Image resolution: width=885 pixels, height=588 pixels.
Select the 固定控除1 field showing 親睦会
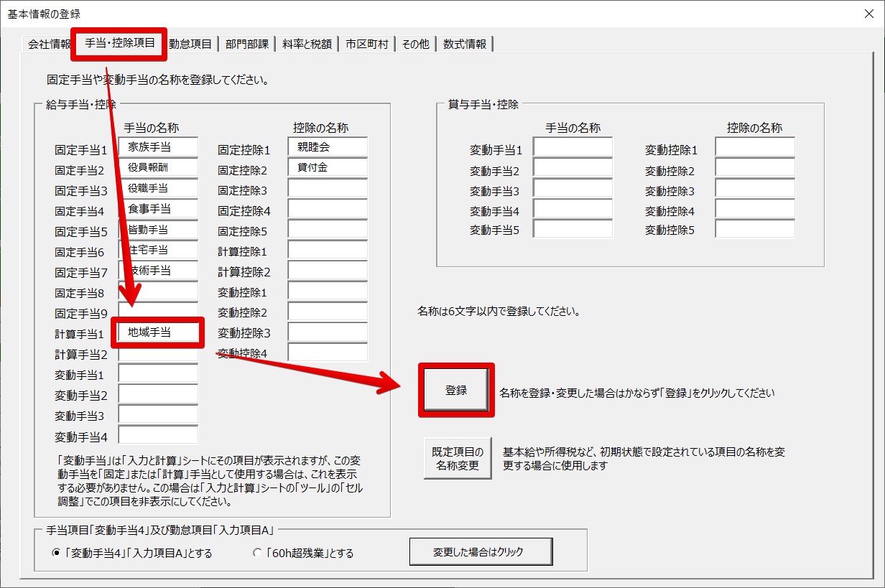328,147
